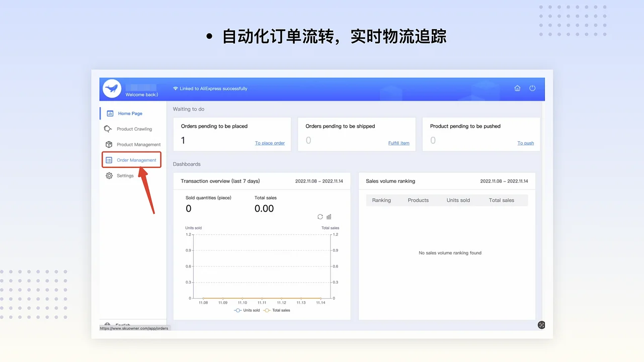
Task: Toggle the Units sold line in the legend
Action: coord(246,310)
